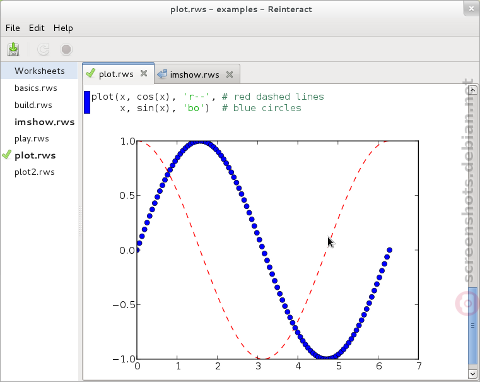Click the blue result marker beside the code
Screen dimensions: 480x382
pos(87,102)
